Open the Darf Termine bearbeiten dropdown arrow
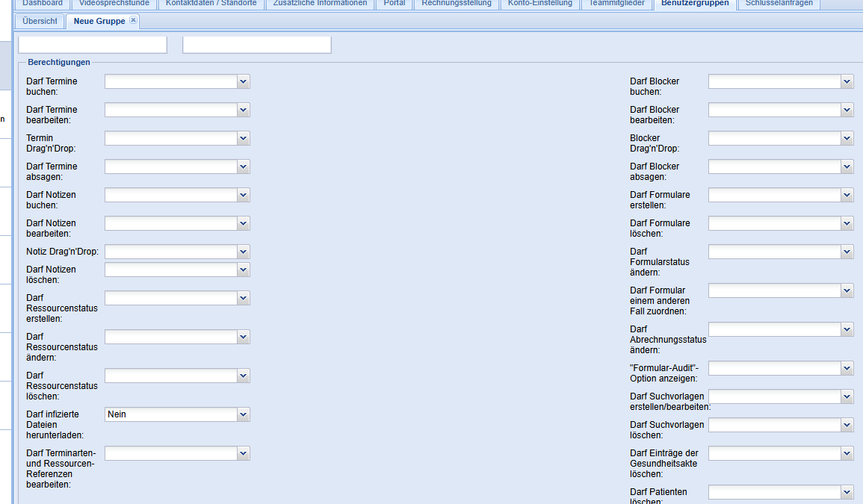This screenshot has height=504, width=863. tap(243, 110)
